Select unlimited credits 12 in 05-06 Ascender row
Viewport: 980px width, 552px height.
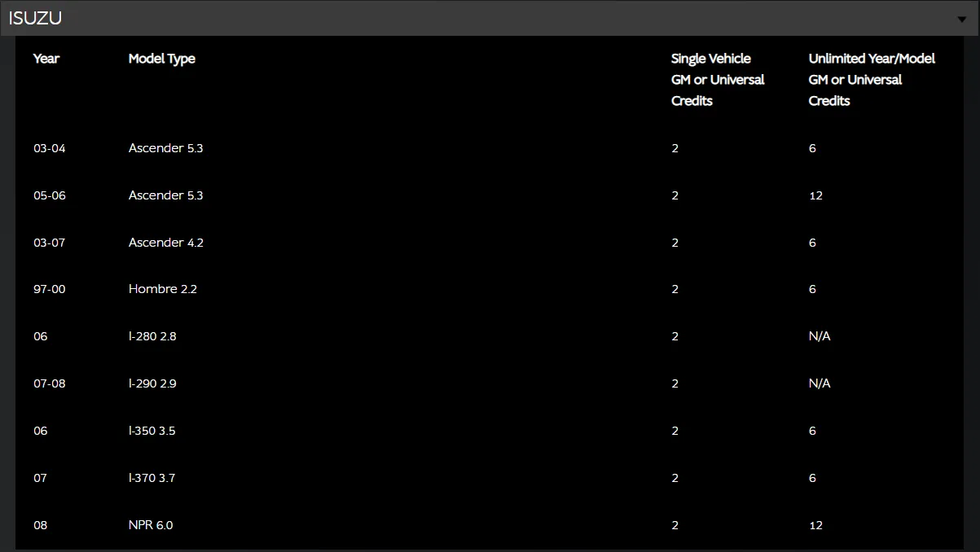[x=816, y=195]
